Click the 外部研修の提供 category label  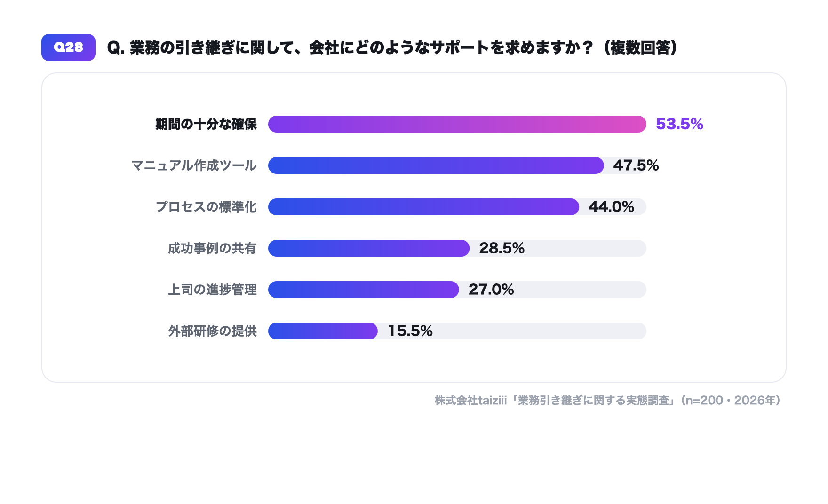tap(212, 331)
